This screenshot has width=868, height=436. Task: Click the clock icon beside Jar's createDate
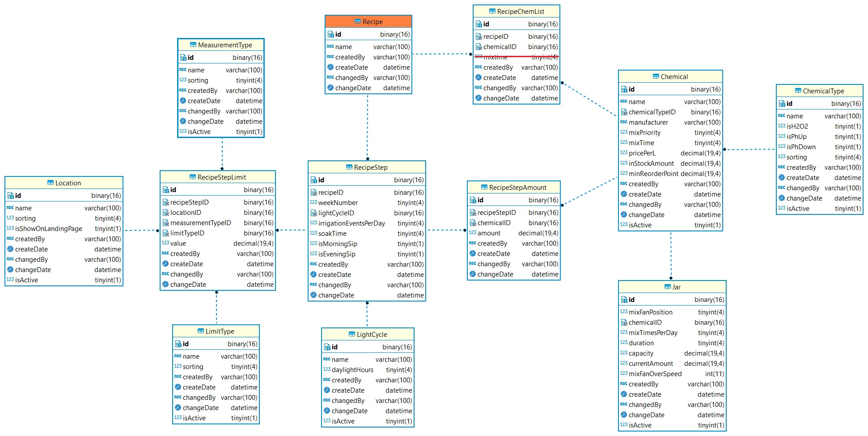tap(624, 394)
